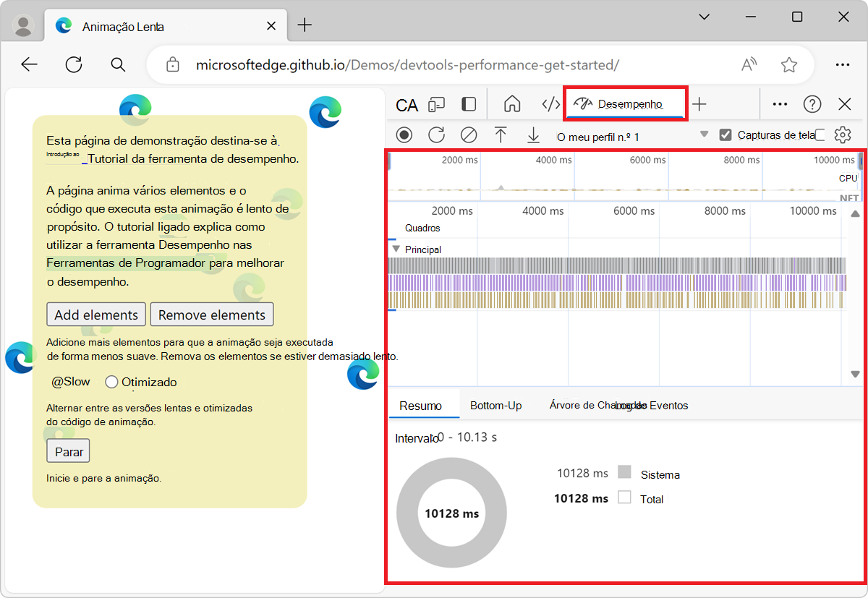This screenshot has height=598, width=868.
Task: Select the Otimizado radio button
Action: pyautogui.click(x=111, y=382)
